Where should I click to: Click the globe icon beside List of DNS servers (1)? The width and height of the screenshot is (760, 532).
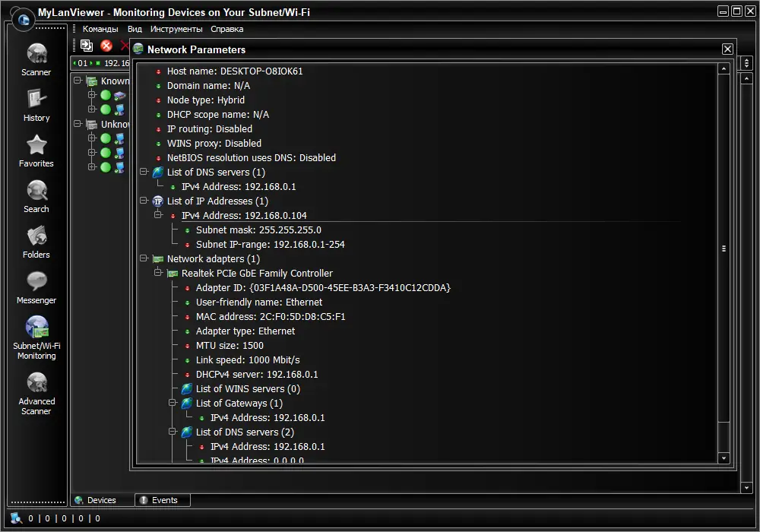pos(158,172)
